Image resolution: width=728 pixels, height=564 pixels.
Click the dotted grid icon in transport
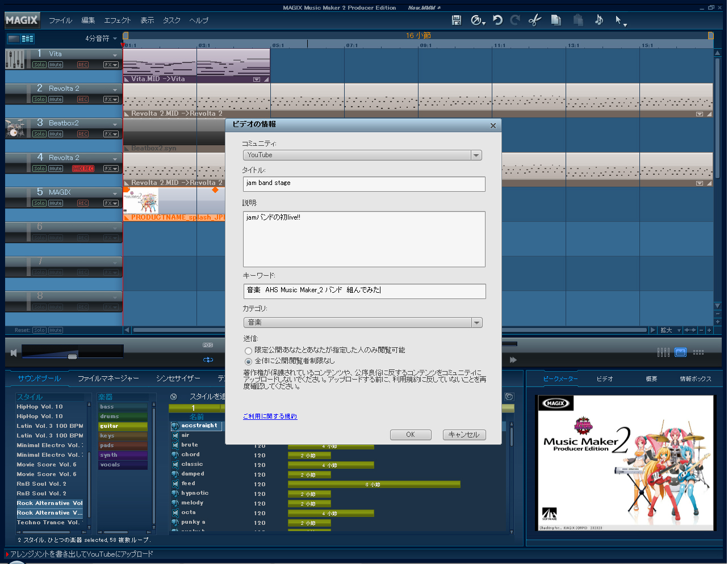tap(698, 352)
